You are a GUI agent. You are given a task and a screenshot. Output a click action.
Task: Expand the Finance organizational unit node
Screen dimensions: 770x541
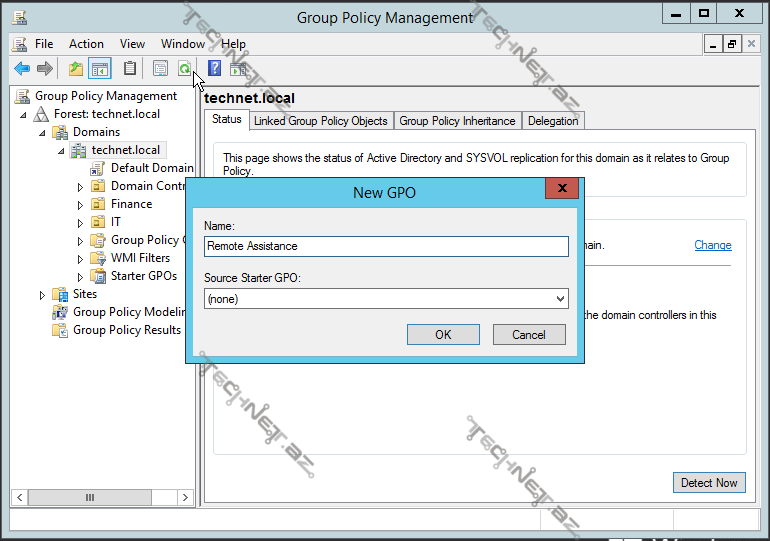click(81, 204)
